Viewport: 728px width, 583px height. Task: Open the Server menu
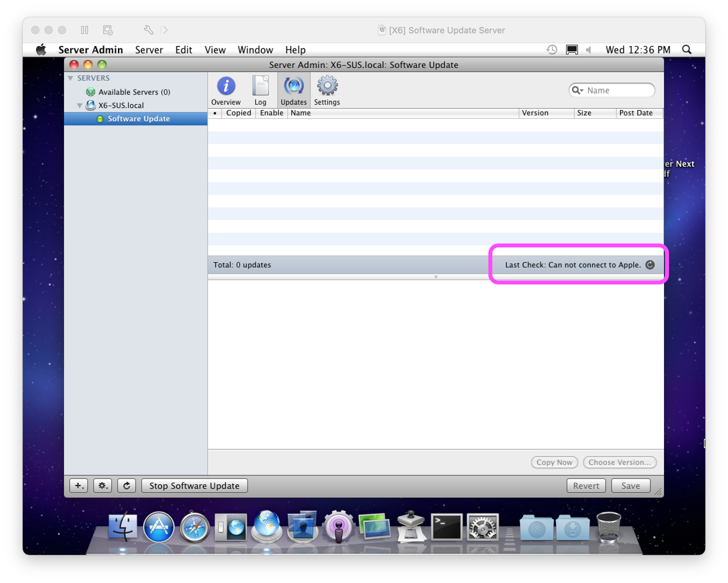[x=149, y=50]
